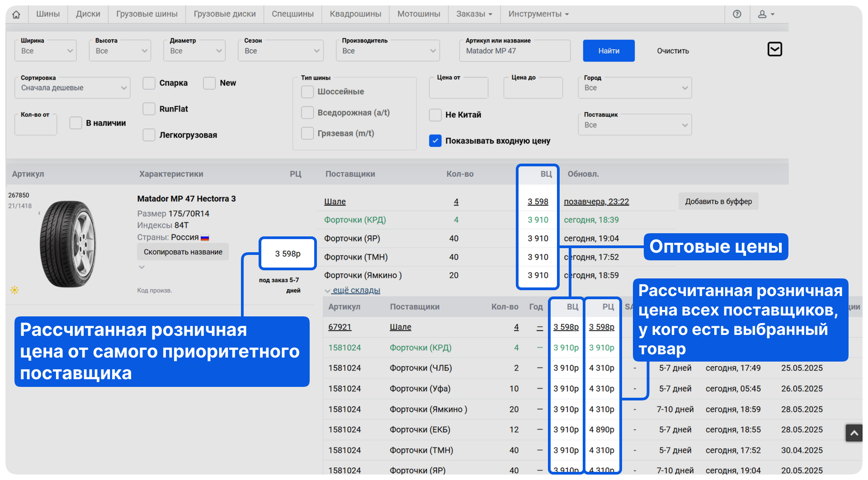
Task: Open the Инструменты dropdown menu
Action: (x=538, y=14)
